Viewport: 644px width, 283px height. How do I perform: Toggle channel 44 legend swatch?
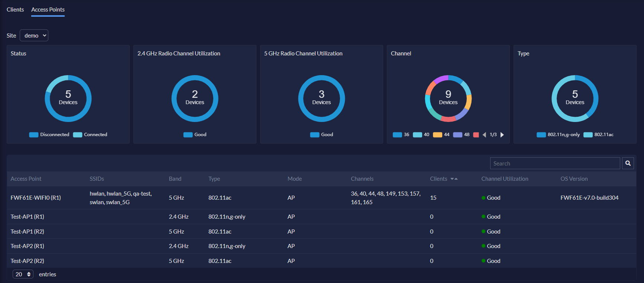437,135
